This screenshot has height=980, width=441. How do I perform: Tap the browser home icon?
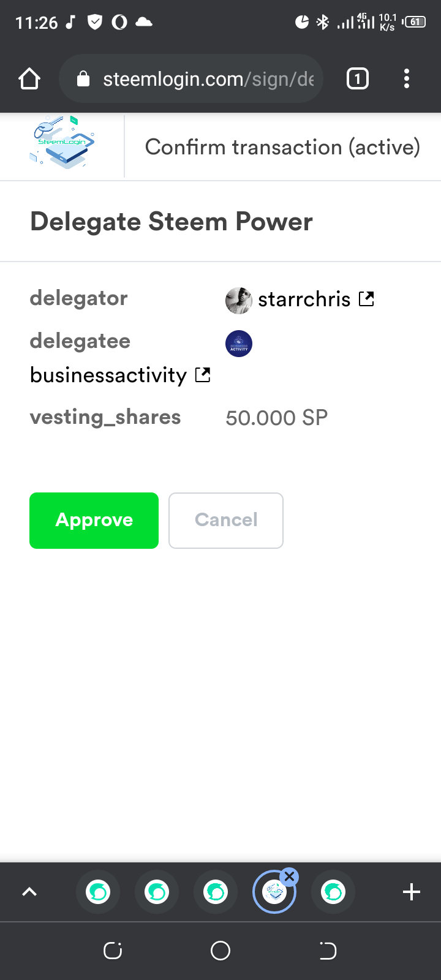coord(29,79)
